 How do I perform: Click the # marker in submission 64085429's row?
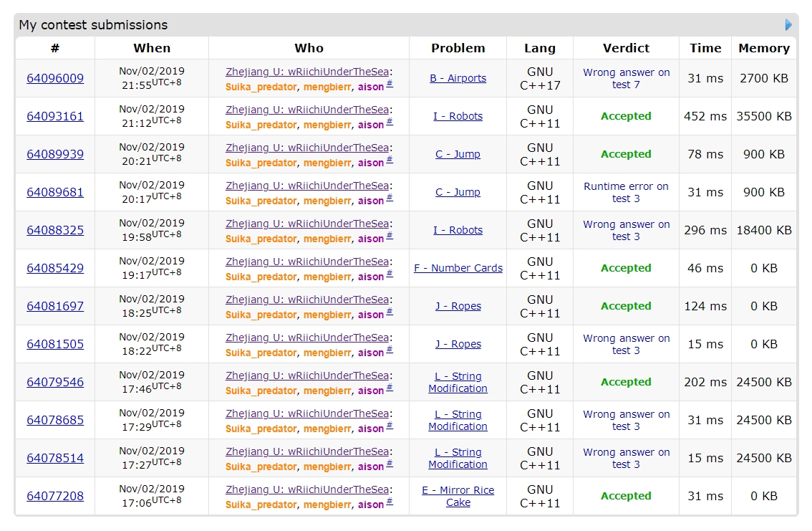coord(390,274)
